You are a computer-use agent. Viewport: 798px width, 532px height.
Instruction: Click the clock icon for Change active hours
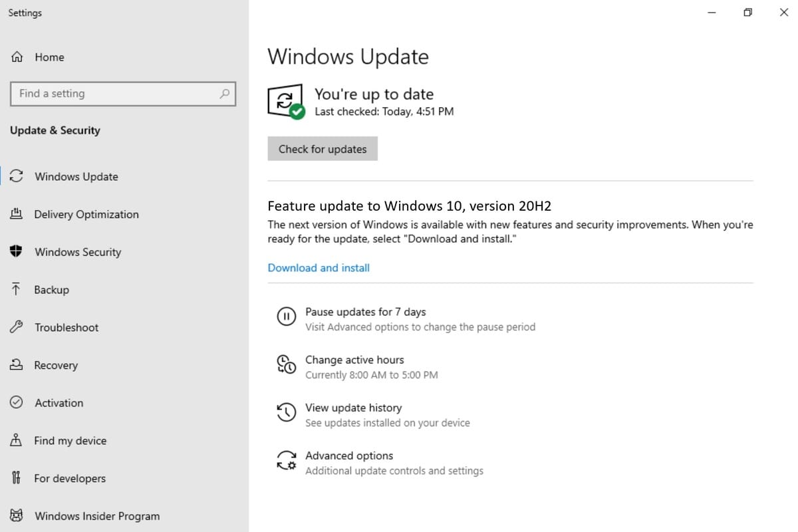coord(285,364)
